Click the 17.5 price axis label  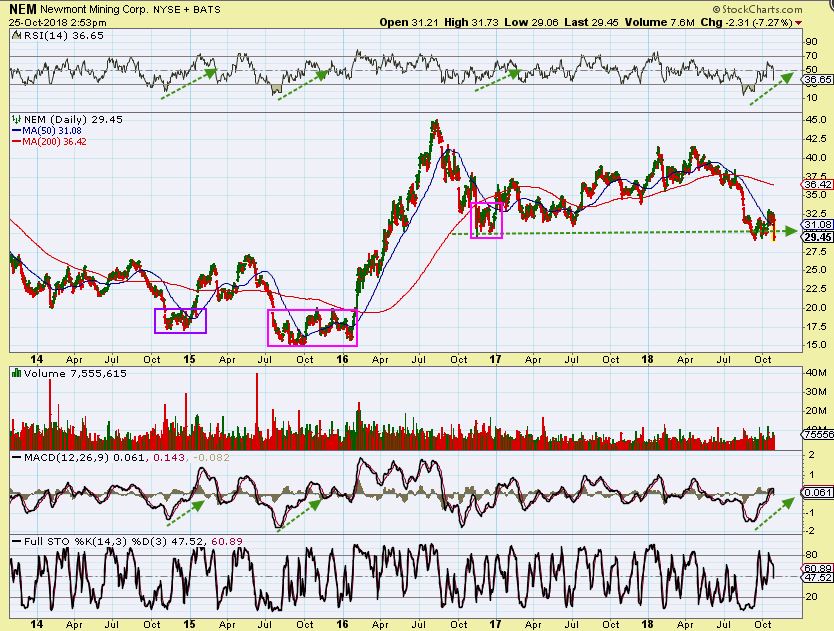tap(816, 326)
